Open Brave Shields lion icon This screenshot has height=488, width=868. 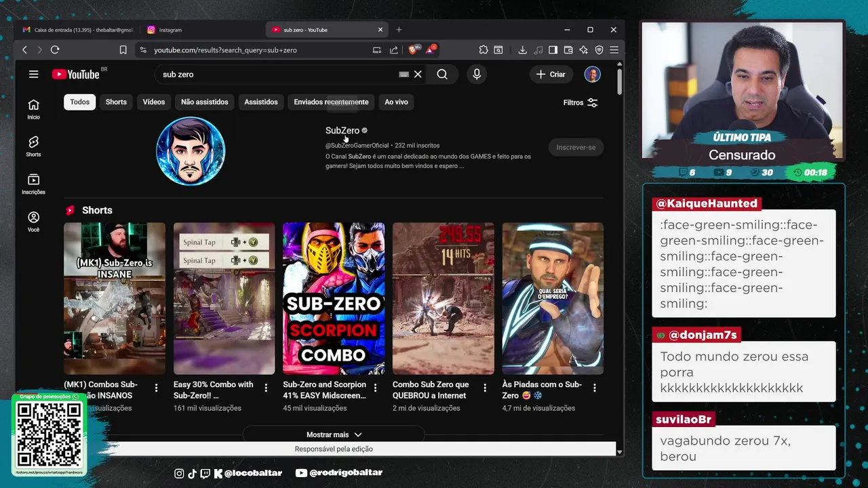click(413, 49)
